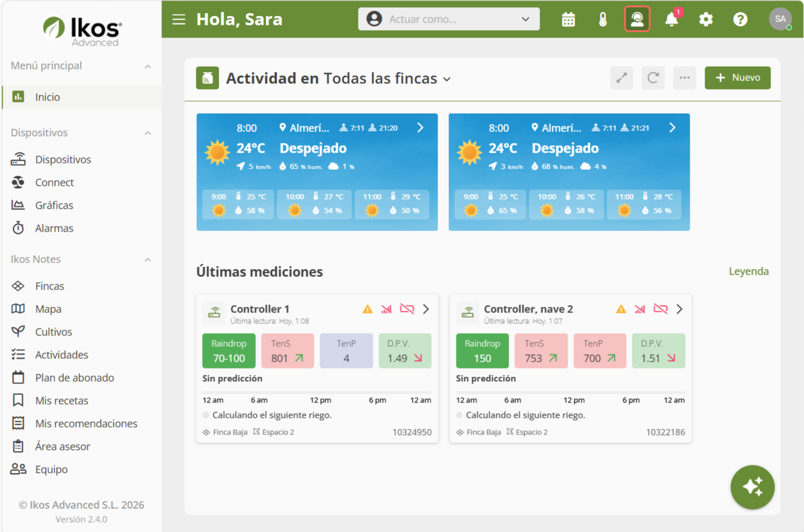Open settings gear icon
Screen dimensions: 804x532
(x=706, y=19)
